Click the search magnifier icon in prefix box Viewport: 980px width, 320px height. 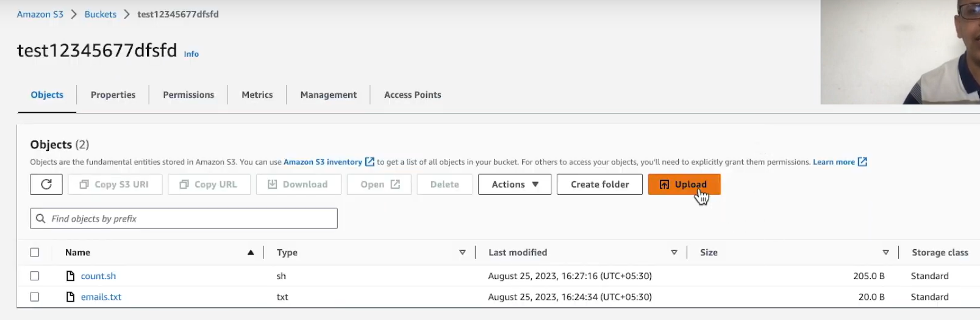coord(41,219)
